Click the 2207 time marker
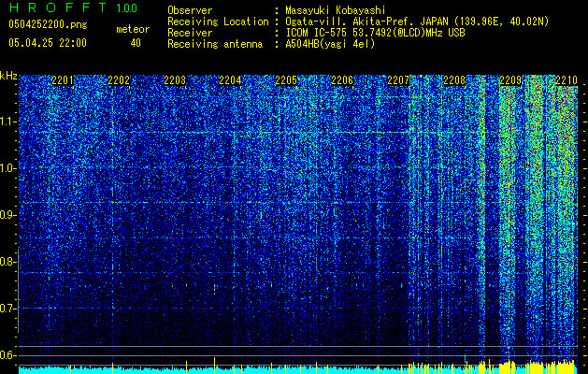 pyautogui.click(x=398, y=80)
